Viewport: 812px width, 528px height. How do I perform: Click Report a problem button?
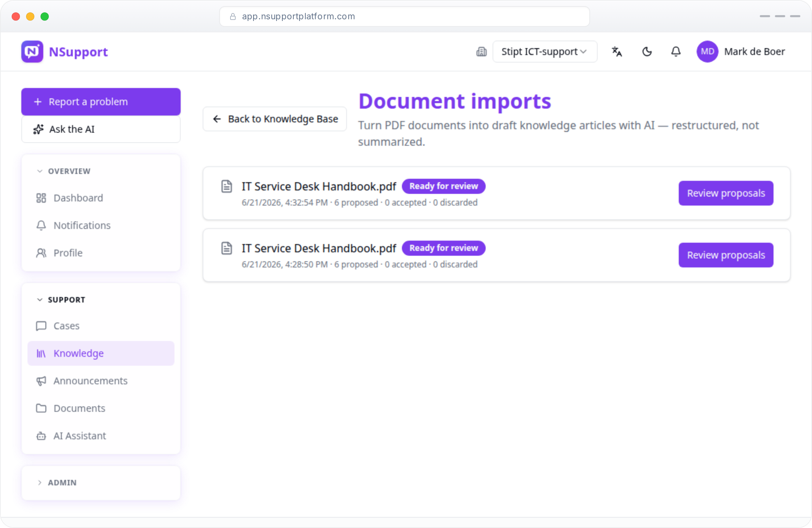(x=101, y=102)
